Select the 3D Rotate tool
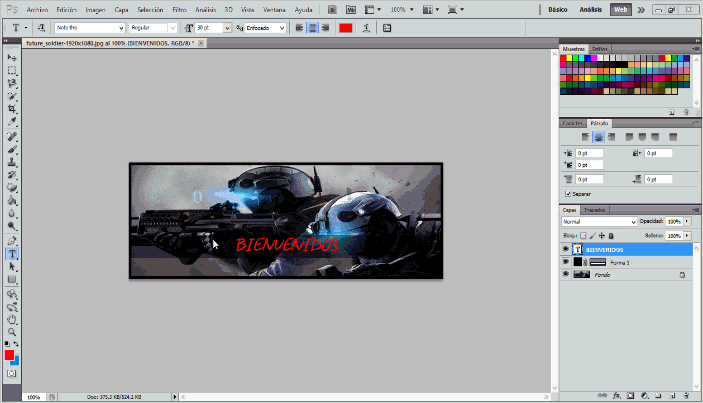 (x=12, y=294)
